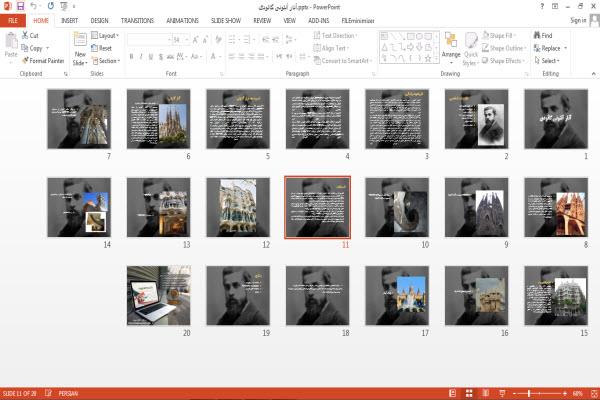Select slide 1 thumbnail
600x400 pixels.
coord(556,119)
